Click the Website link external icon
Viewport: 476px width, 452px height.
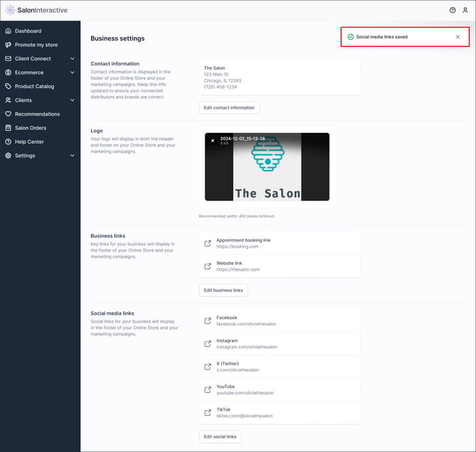(208, 267)
